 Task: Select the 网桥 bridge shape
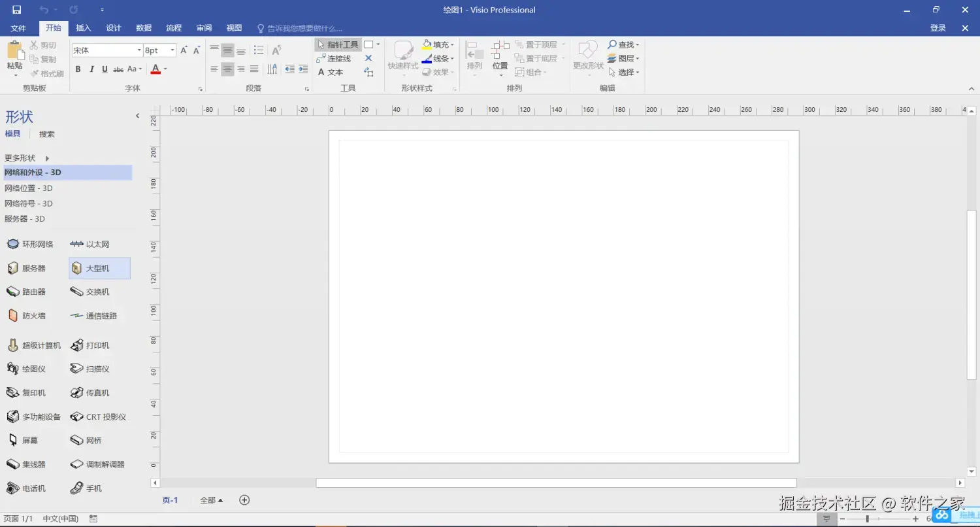click(86, 441)
